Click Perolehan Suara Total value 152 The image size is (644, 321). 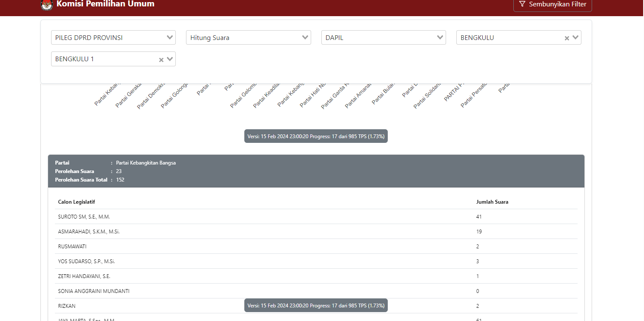point(120,180)
